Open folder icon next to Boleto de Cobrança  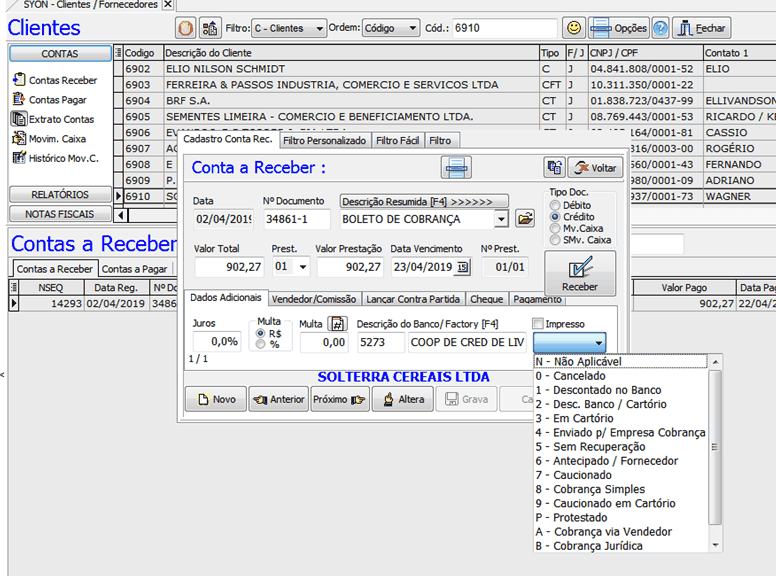pos(525,218)
